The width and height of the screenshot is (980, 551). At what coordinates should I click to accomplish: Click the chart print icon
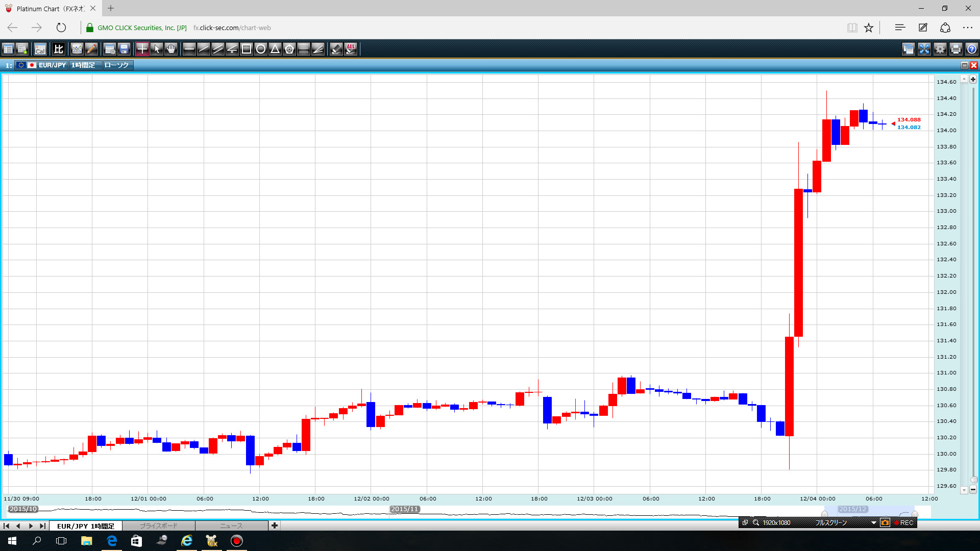956,49
